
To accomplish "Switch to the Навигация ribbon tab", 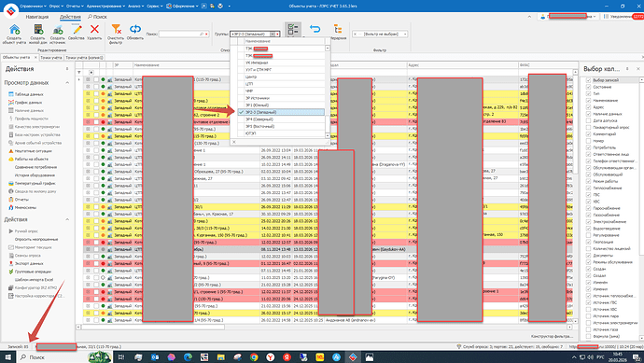I will tap(37, 17).
